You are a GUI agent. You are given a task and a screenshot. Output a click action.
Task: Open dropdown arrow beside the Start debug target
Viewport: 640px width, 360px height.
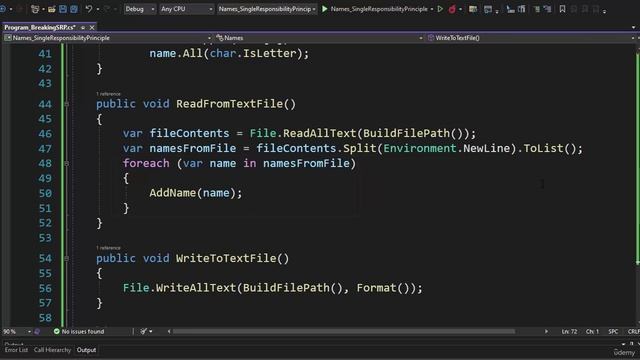click(432, 9)
